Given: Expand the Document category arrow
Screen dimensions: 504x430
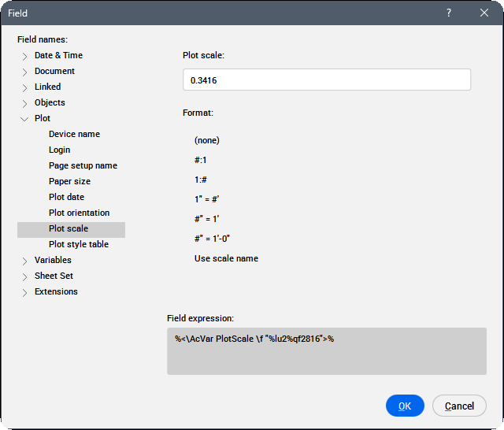Looking at the screenshot, I should [x=25, y=72].
